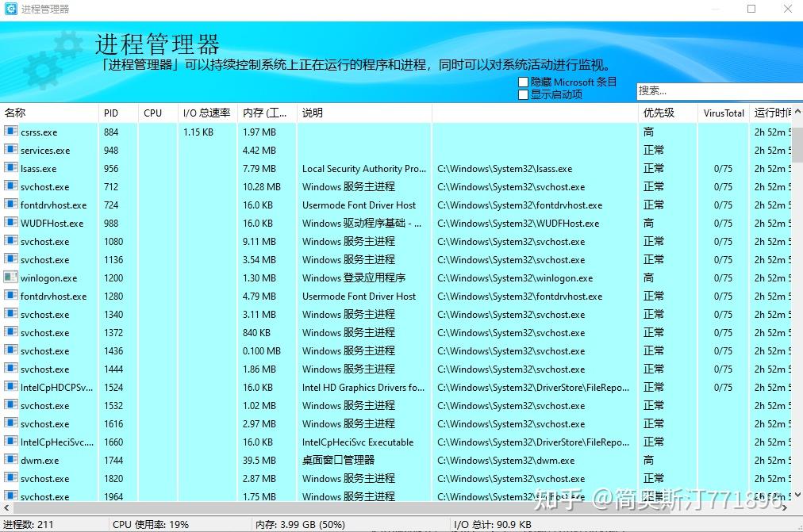Sort by I/O 总速率 column header
803x532 pixels.
tap(207, 113)
